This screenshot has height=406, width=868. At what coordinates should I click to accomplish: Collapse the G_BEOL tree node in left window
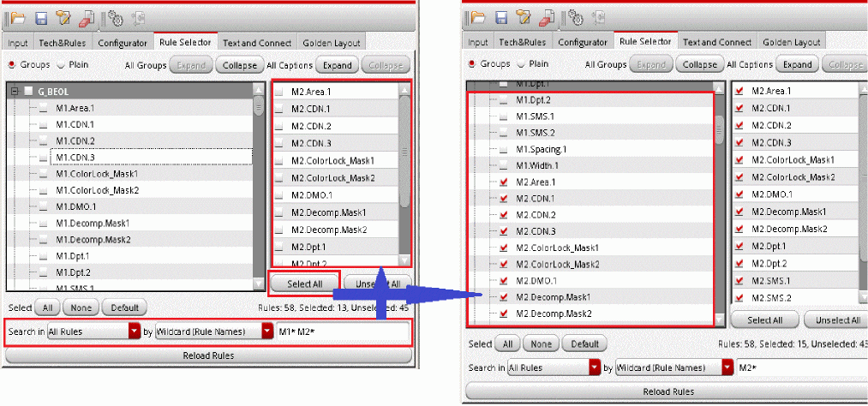click(x=16, y=92)
